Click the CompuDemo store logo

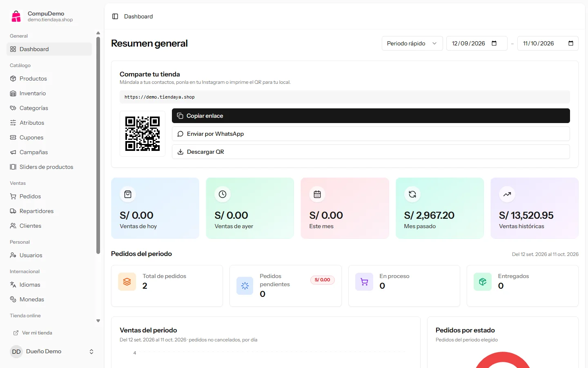click(x=16, y=16)
